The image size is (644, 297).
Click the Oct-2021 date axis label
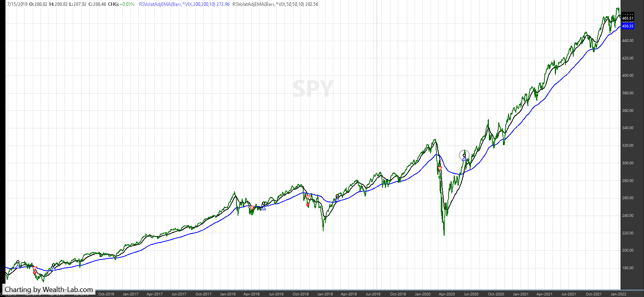pyautogui.click(x=594, y=294)
